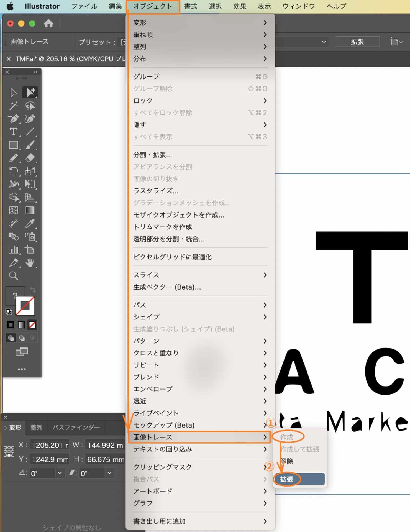This screenshot has width=410, height=532.
Task: Select the Perspective Grid tool
Action: tap(30, 197)
